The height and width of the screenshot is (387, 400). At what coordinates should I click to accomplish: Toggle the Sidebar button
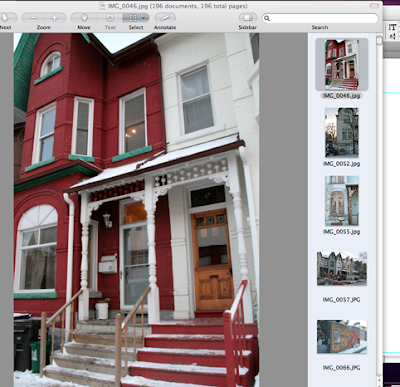click(x=248, y=18)
